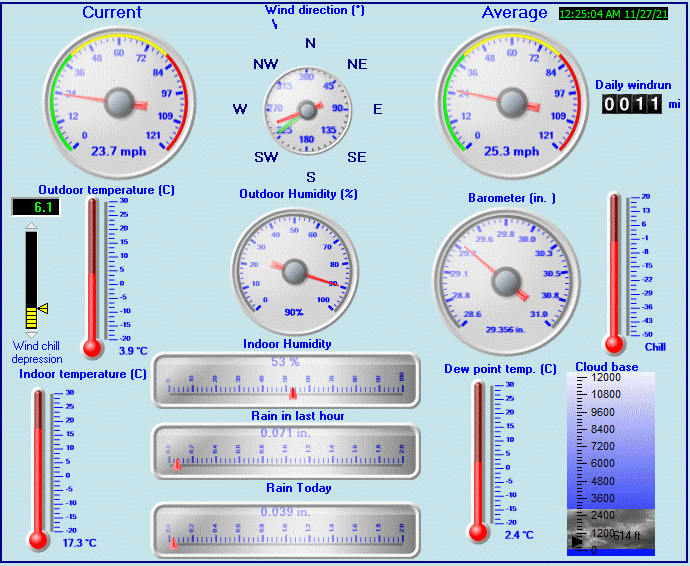This screenshot has width=690, height=566.
Task: Click the Cloud base altitude chart
Action: (x=611, y=464)
